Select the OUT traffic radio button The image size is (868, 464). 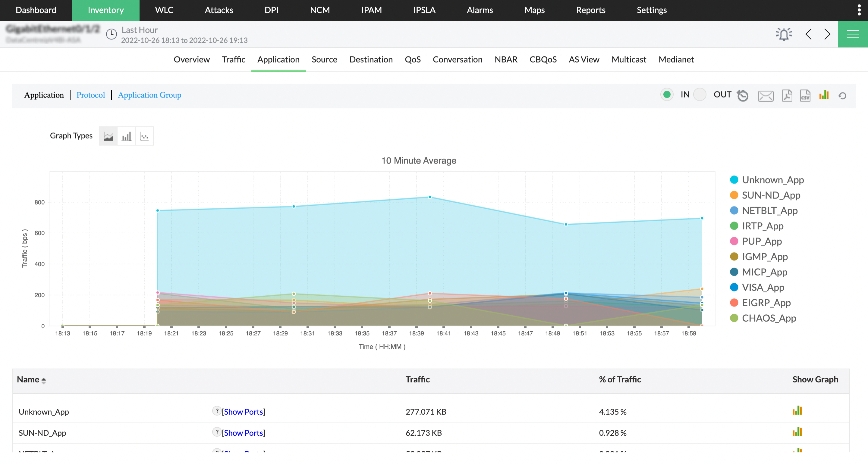tap(700, 95)
